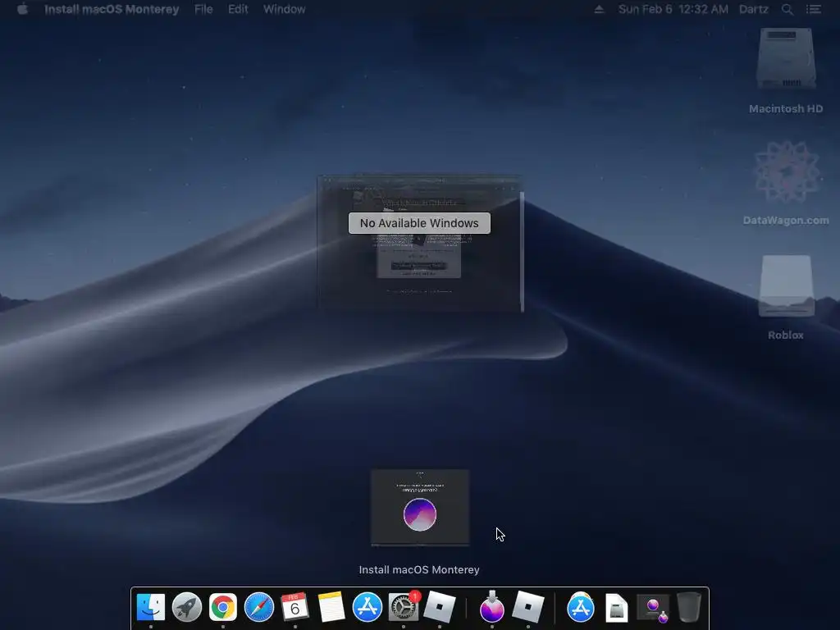The width and height of the screenshot is (840, 630).
Task: Click the Install macOS Monterey caption
Action: tap(419, 569)
